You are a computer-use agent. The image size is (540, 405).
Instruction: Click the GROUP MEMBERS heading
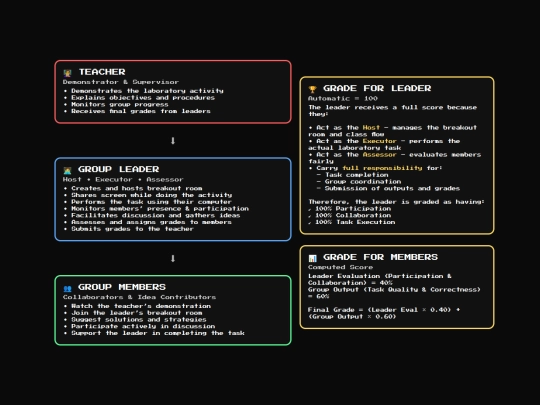click(x=122, y=287)
